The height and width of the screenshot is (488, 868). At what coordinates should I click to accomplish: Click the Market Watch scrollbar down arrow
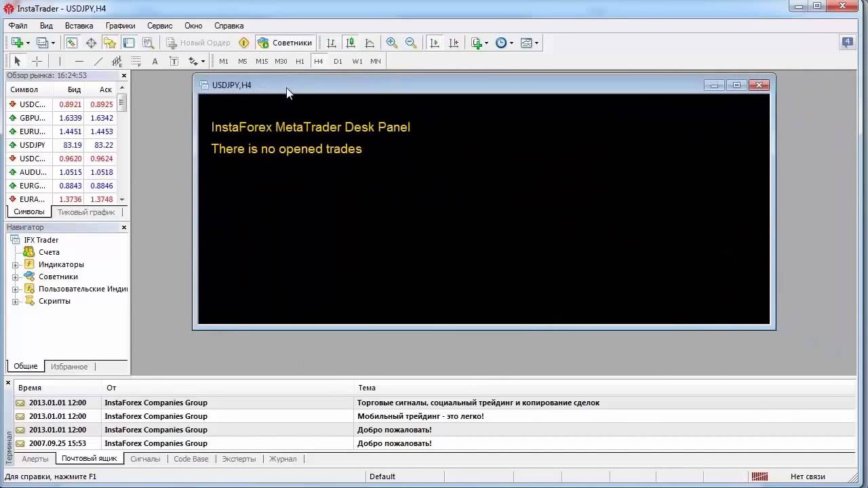coord(122,199)
